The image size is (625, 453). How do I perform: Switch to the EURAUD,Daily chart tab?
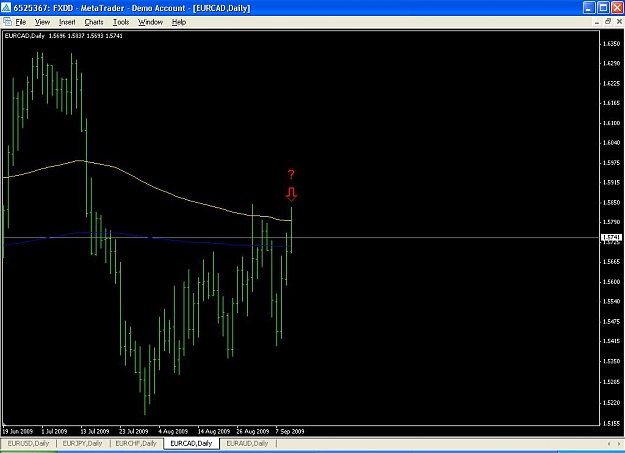point(247,443)
